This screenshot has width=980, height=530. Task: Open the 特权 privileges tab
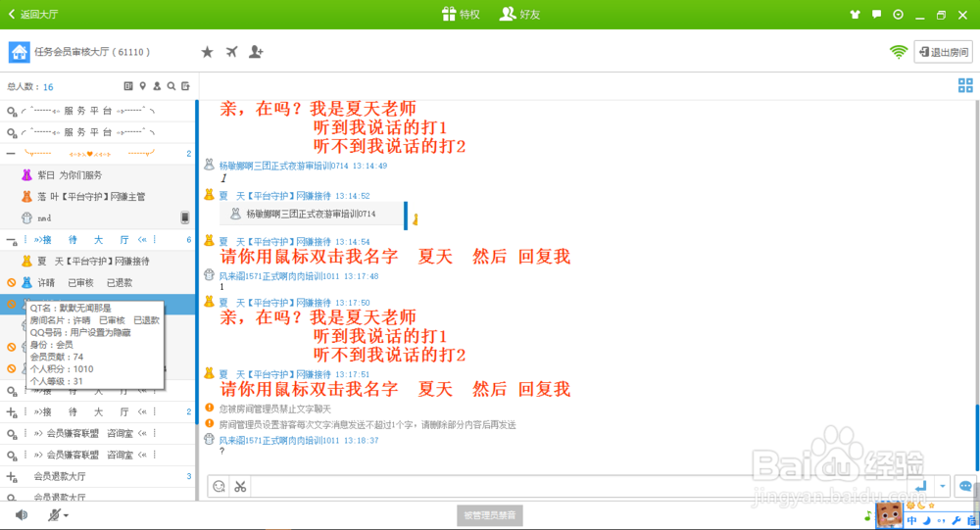click(x=461, y=14)
